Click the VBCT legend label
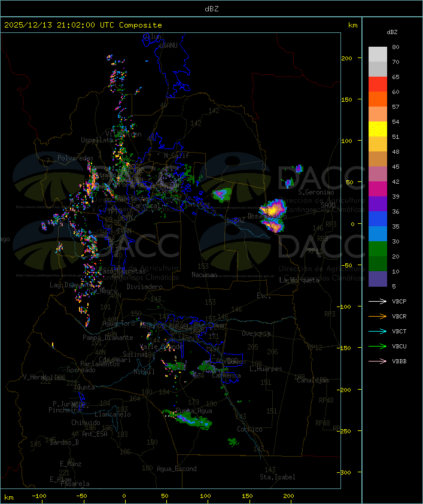Image resolution: width=423 pixels, height=504 pixels. pyautogui.click(x=399, y=331)
